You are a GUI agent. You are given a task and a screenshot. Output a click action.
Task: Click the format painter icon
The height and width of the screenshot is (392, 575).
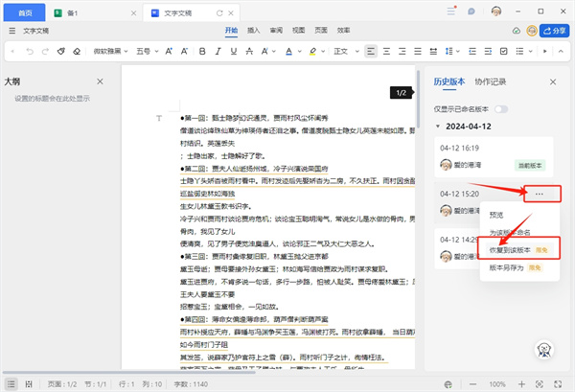pos(60,51)
